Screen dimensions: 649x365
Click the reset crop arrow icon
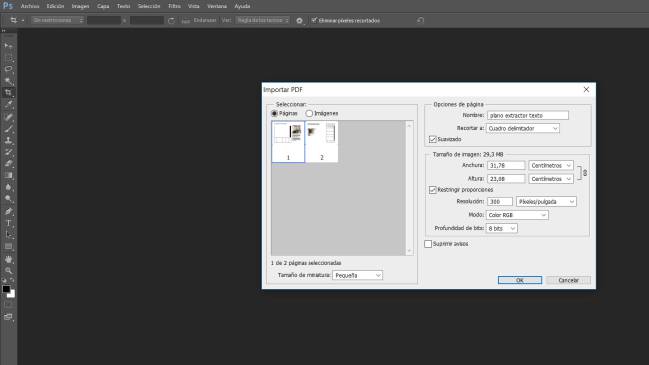421,20
